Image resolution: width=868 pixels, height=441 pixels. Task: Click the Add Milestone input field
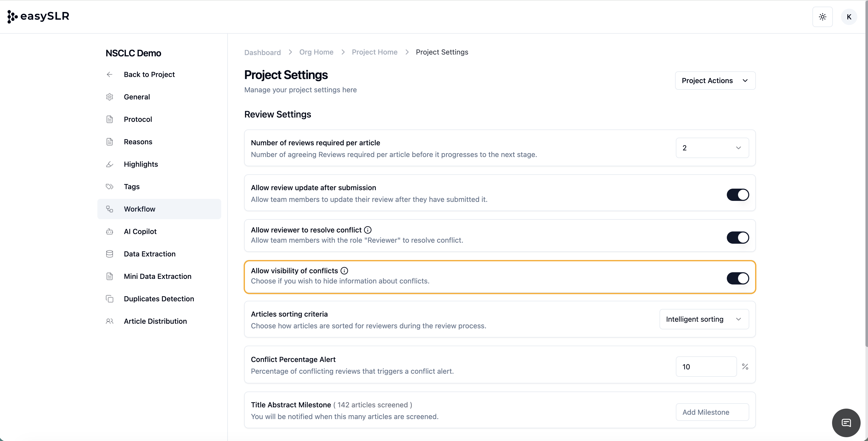coord(712,412)
